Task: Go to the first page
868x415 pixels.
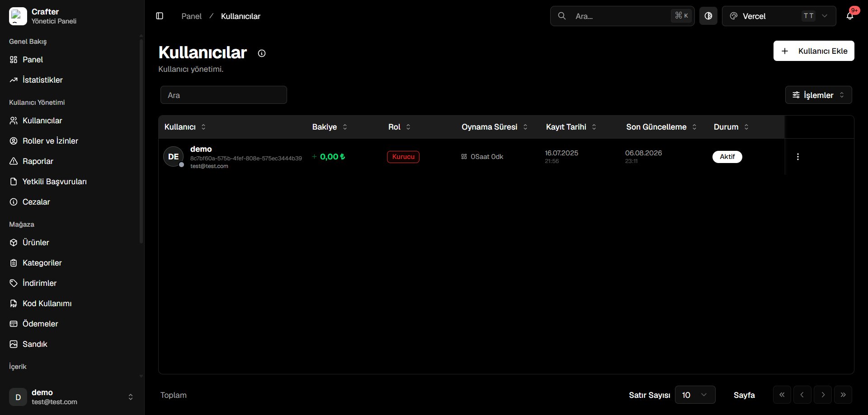Action: click(782, 395)
